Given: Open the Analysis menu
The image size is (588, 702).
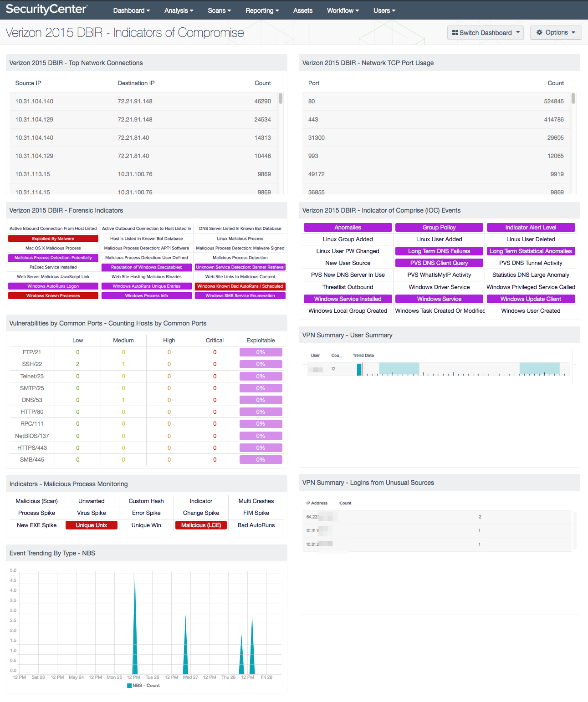Looking at the screenshot, I should 179,10.
